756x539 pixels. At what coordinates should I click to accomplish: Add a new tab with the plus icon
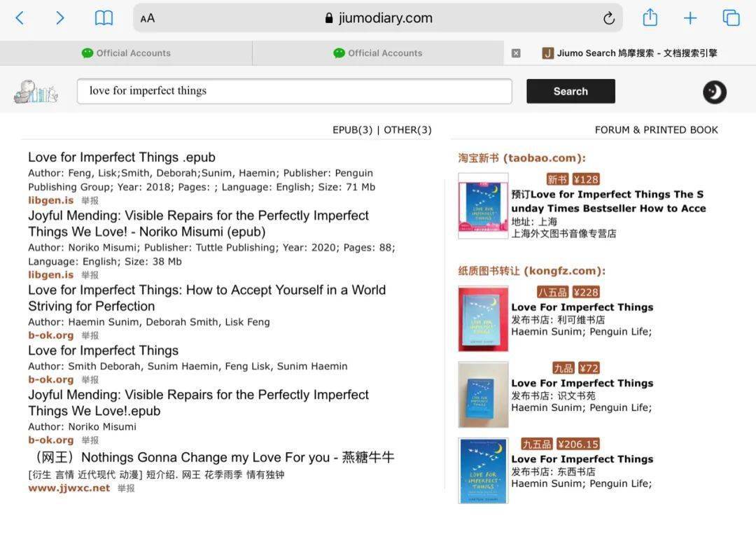tap(690, 19)
